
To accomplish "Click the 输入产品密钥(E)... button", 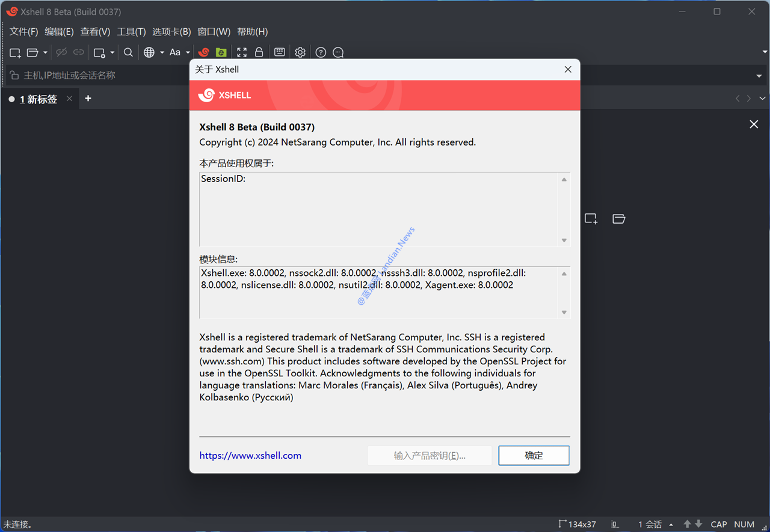I will pyautogui.click(x=430, y=456).
